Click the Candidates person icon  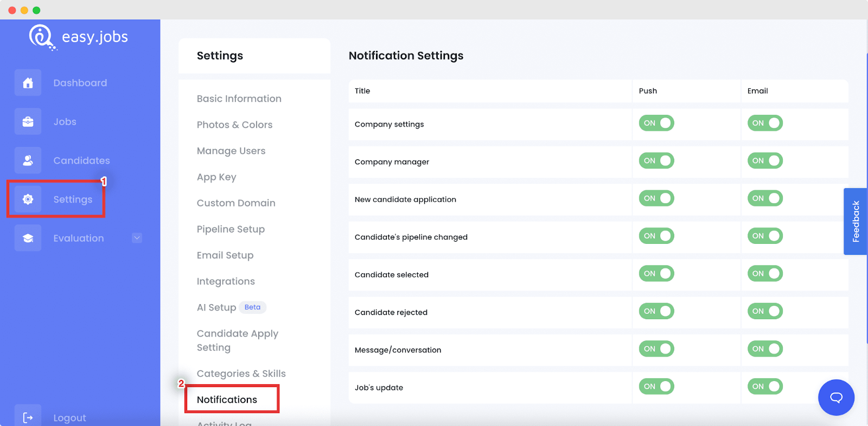click(28, 160)
